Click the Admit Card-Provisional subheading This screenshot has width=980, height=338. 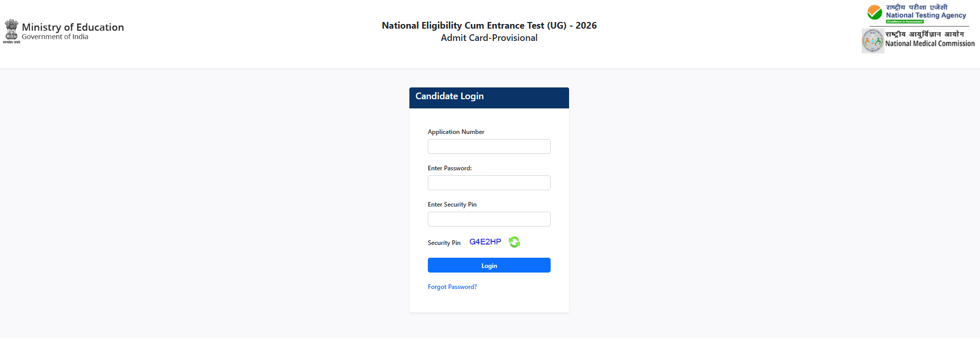point(489,38)
